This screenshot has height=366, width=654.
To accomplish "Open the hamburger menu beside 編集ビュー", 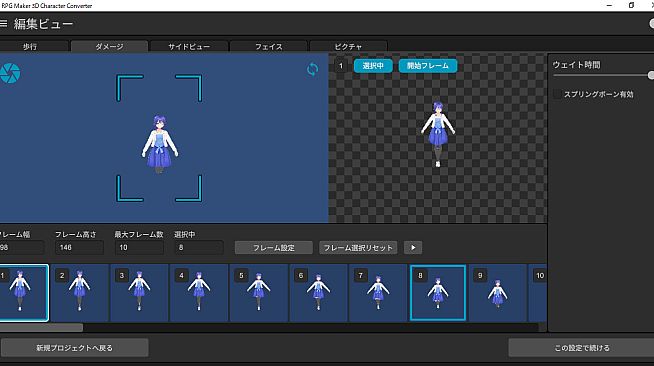I will click(3, 24).
